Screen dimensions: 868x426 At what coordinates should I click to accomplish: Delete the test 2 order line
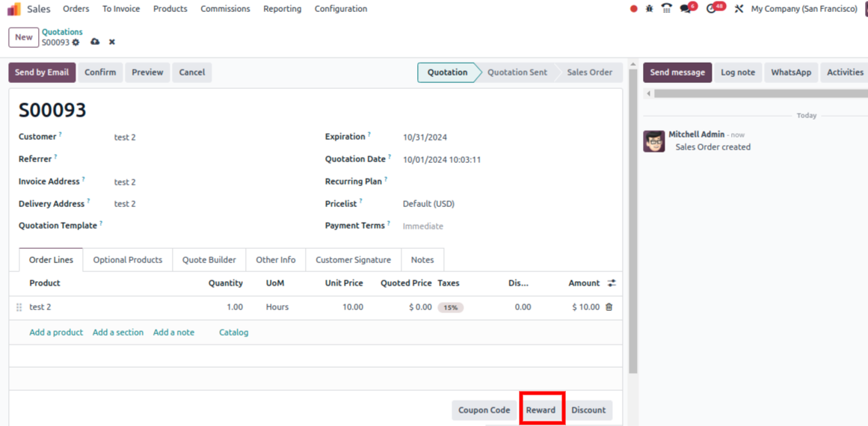click(x=609, y=307)
